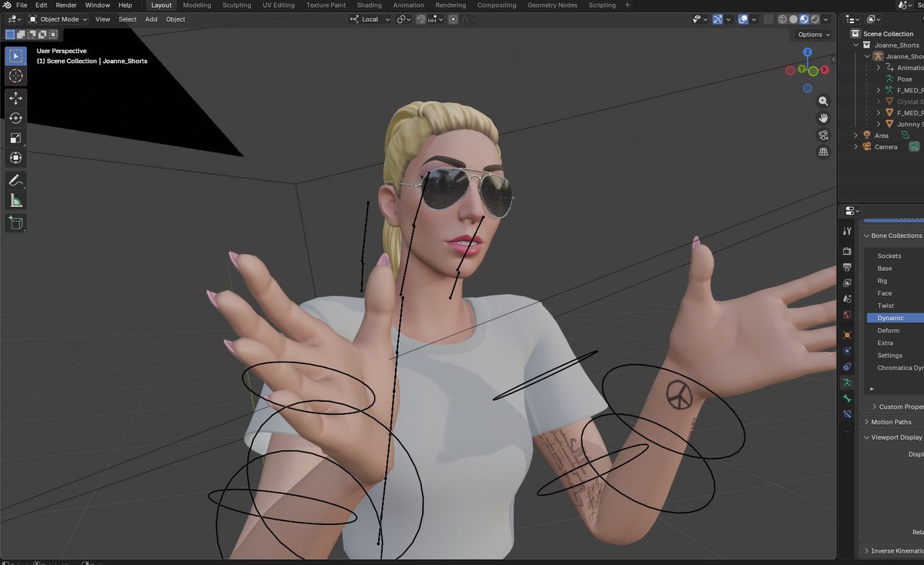Viewport: 924px width, 565px height.
Task: Select the Measure tool
Action: click(15, 201)
